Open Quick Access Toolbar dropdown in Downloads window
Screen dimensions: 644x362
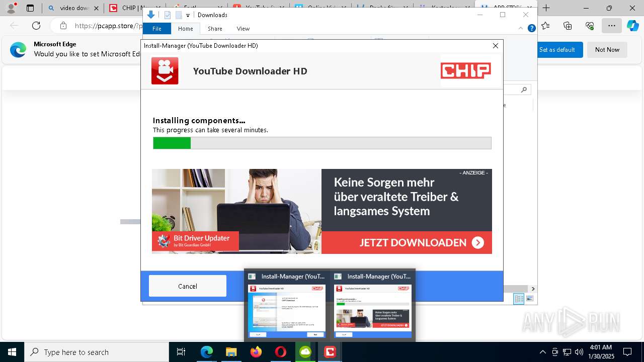click(x=188, y=15)
